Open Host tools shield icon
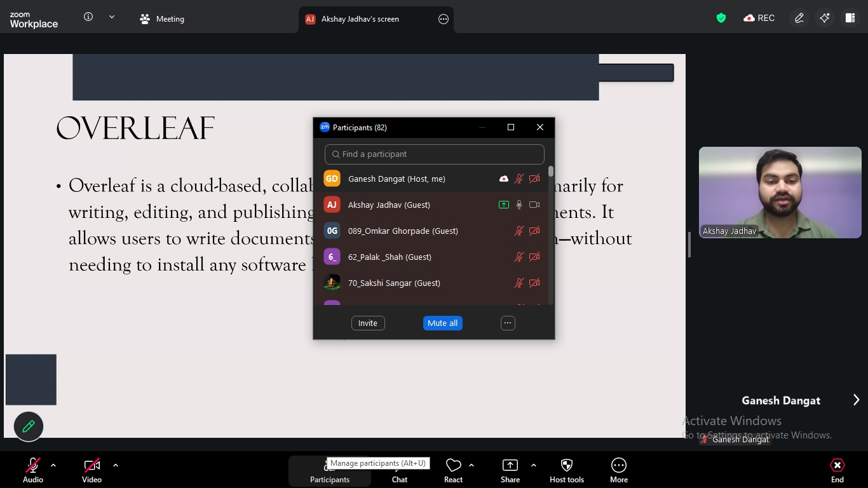 pos(566,471)
